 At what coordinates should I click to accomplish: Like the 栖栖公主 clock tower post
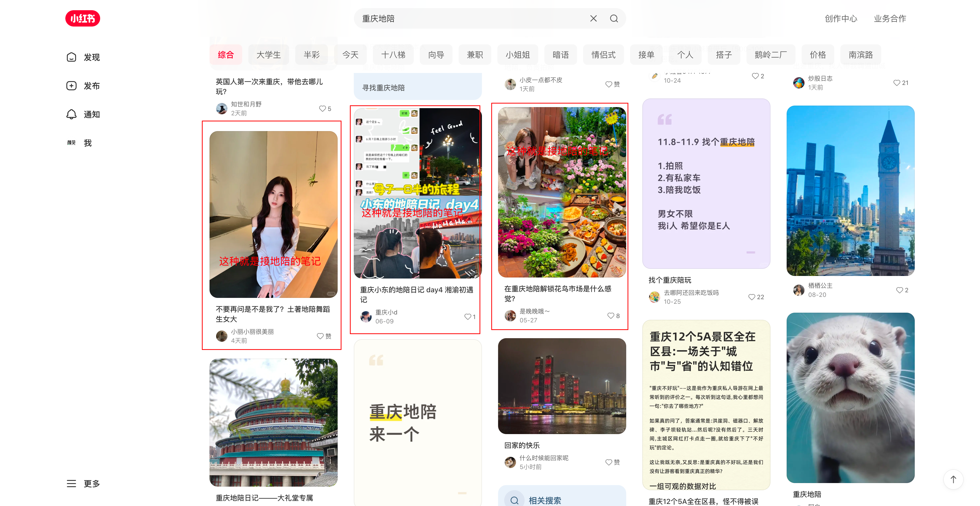899,290
